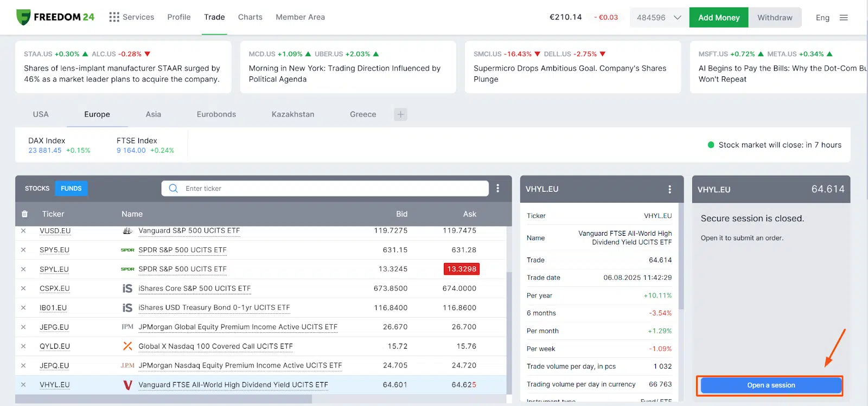Remove CSPX.EU row with its X icon

pyautogui.click(x=23, y=288)
